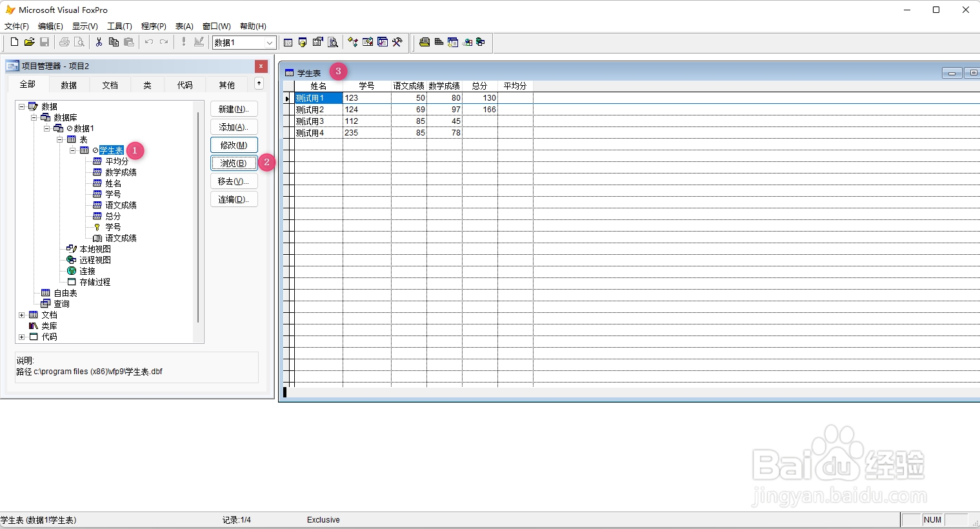Click the 修改(M) button
980x529 pixels.
pos(234,145)
